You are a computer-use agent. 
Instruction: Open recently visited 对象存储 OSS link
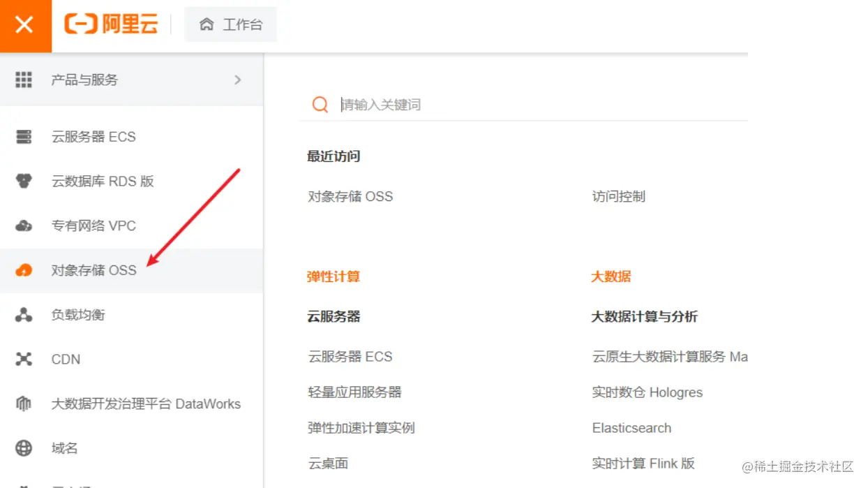point(350,197)
